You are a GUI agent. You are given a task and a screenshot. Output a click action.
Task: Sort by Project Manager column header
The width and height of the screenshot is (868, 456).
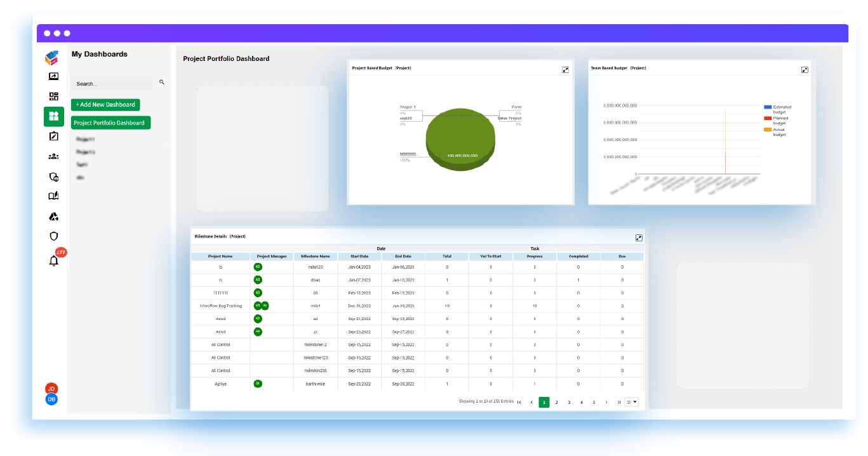tap(272, 257)
